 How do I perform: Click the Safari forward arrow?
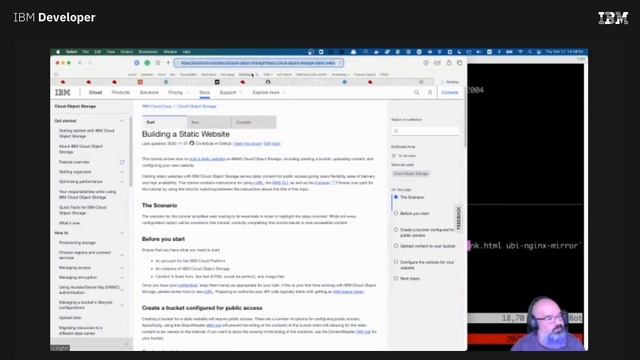tap(90, 63)
